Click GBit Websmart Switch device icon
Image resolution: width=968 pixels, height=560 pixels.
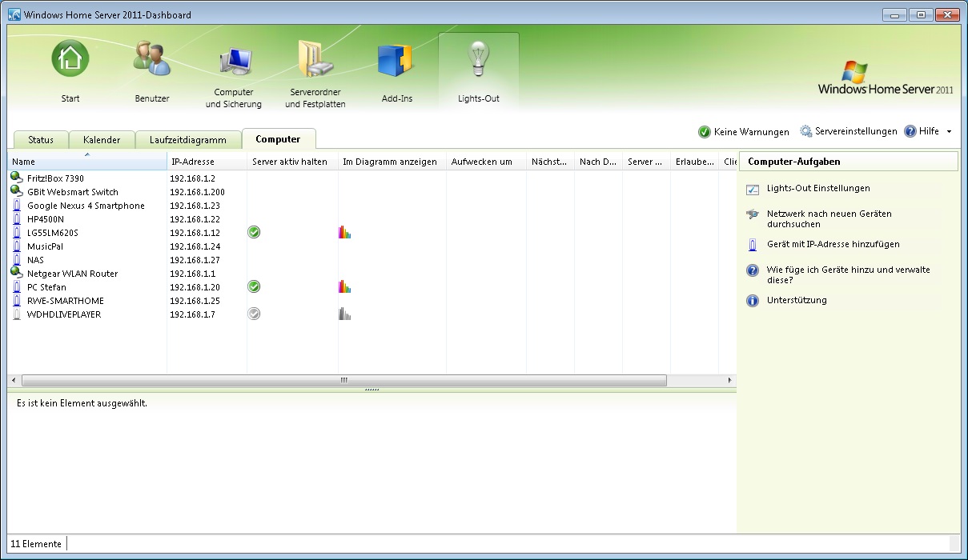coord(17,191)
